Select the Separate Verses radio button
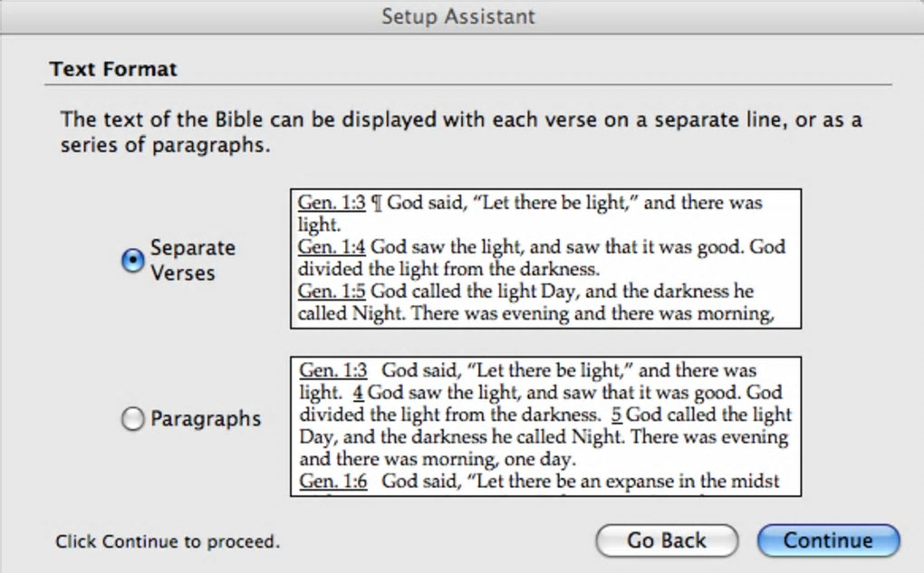This screenshot has height=573, width=924. point(132,261)
